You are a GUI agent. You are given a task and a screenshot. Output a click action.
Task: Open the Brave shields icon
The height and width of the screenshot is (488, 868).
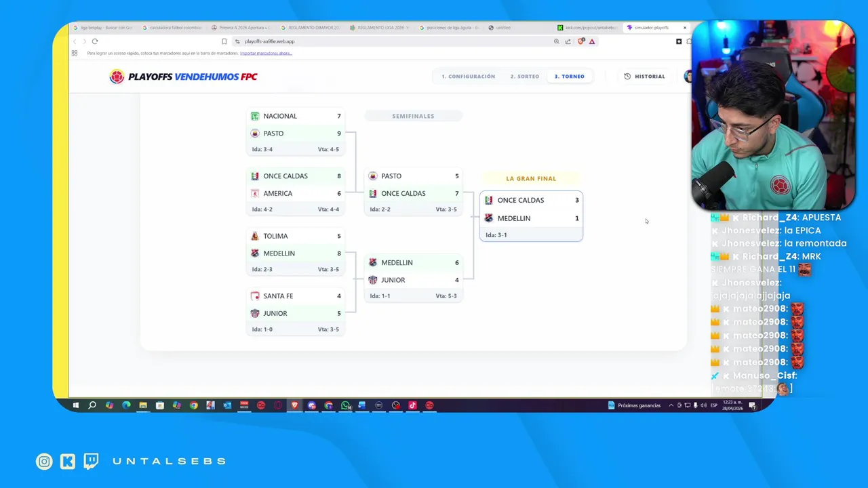point(581,41)
